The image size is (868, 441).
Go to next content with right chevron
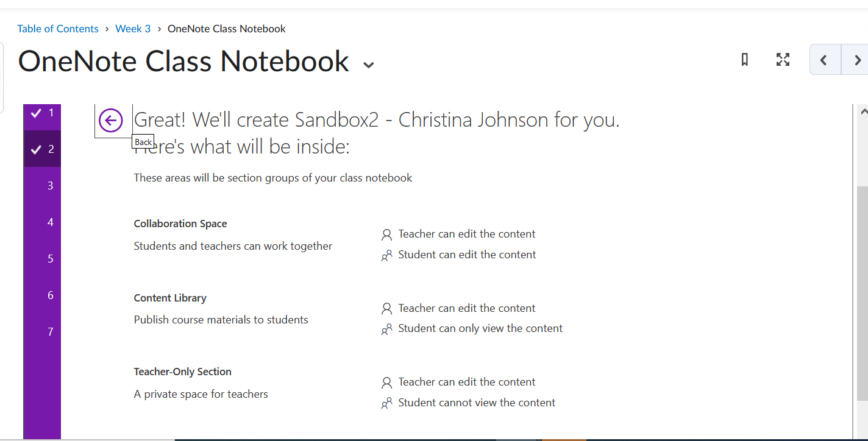[x=857, y=60]
